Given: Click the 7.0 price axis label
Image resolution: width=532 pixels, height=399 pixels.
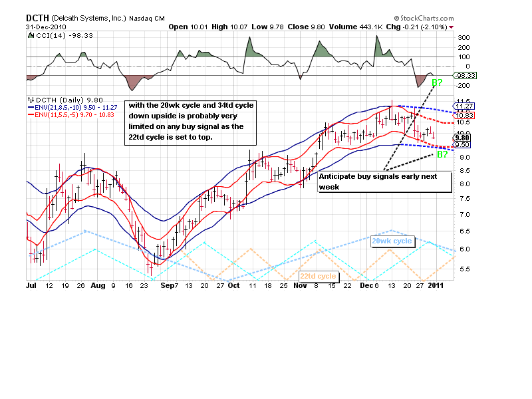Looking at the screenshot, I should coord(464,214).
